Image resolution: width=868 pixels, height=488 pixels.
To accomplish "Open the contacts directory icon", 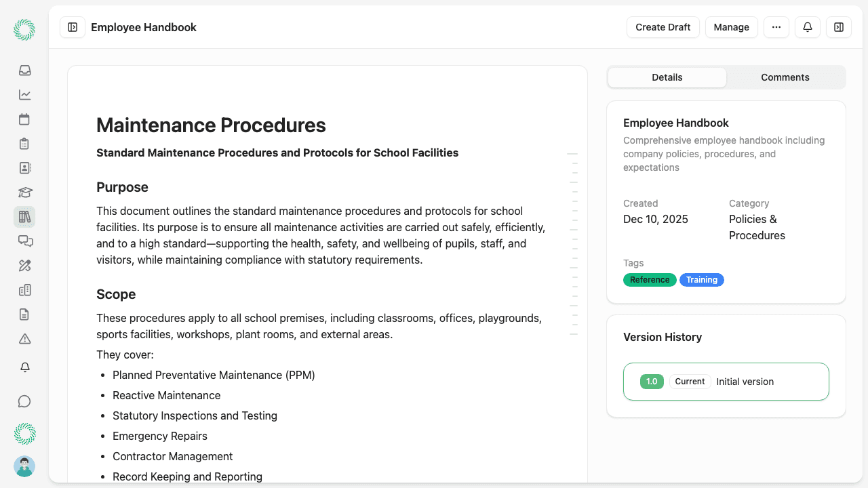I will click(24, 167).
